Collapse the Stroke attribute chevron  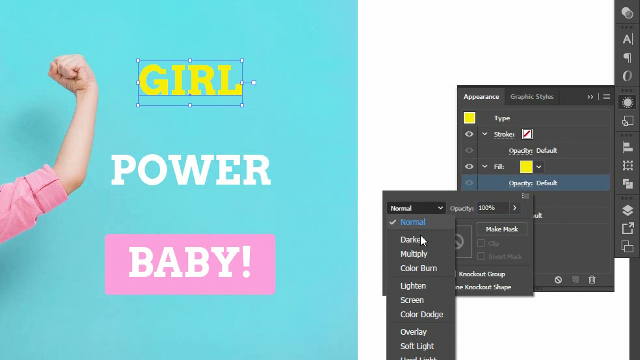pos(484,134)
